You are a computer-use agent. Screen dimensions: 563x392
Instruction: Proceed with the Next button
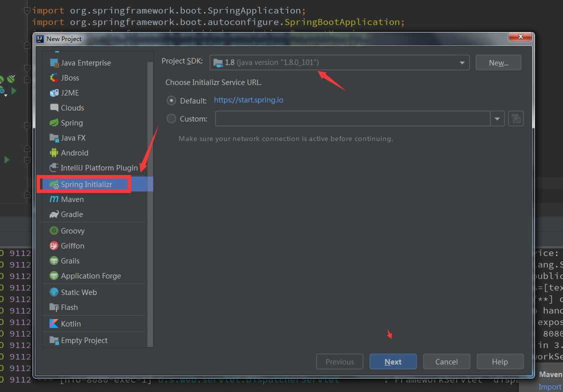pos(393,362)
